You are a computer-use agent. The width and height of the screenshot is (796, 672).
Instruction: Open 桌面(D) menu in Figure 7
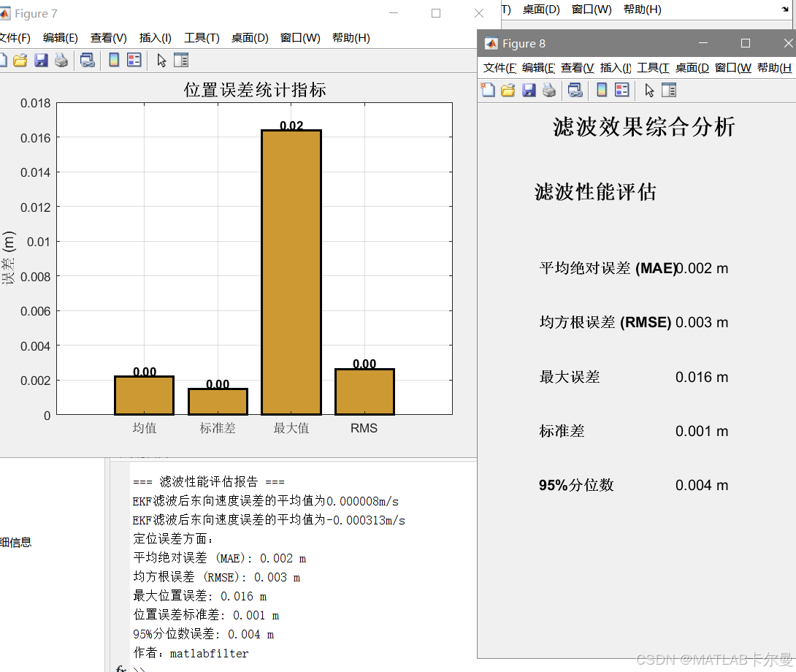point(250,37)
